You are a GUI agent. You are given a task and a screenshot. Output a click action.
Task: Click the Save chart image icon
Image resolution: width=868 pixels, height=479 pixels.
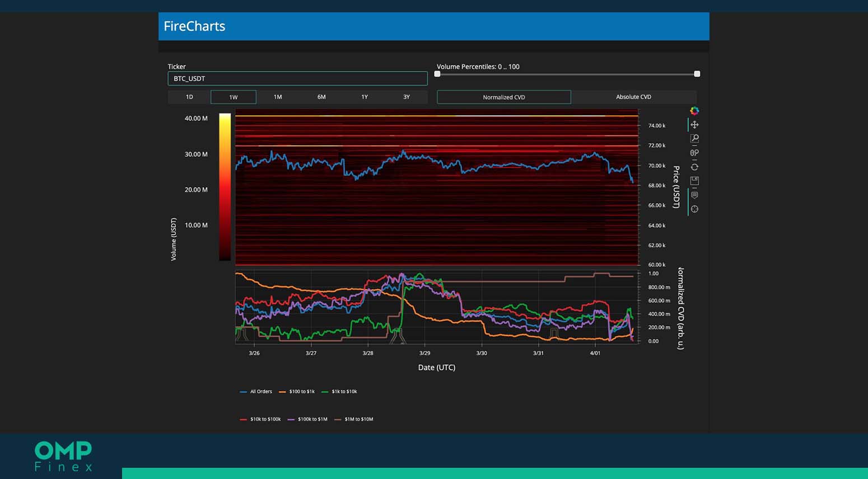tap(694, 181)
